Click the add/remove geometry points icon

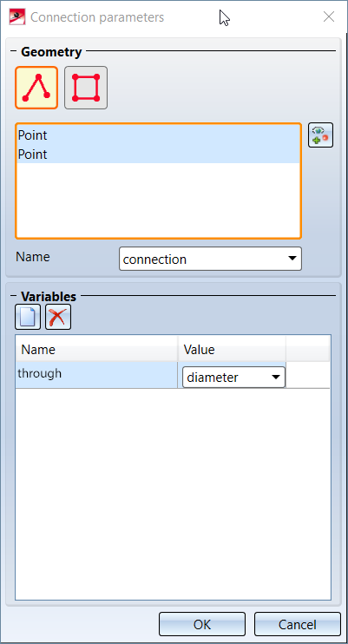pos(320,135)
